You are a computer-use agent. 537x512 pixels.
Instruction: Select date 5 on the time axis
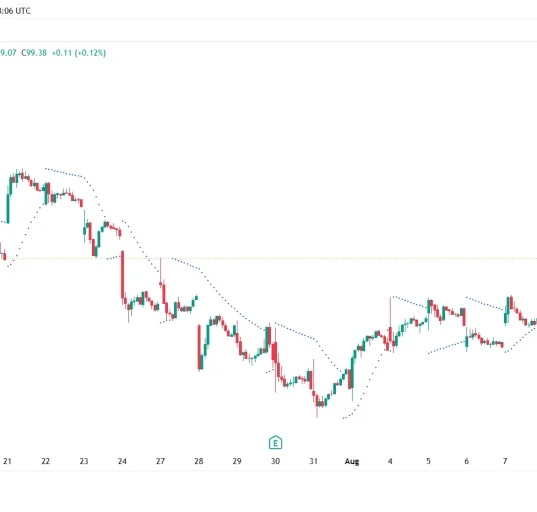pos(428,461)
